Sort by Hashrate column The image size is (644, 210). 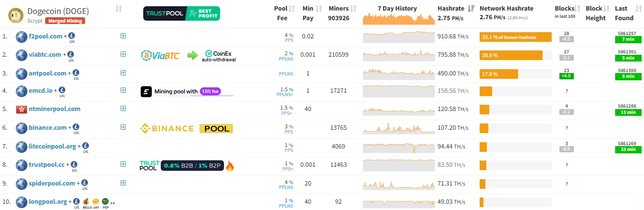pyautogui.click(x=471, y=9)
